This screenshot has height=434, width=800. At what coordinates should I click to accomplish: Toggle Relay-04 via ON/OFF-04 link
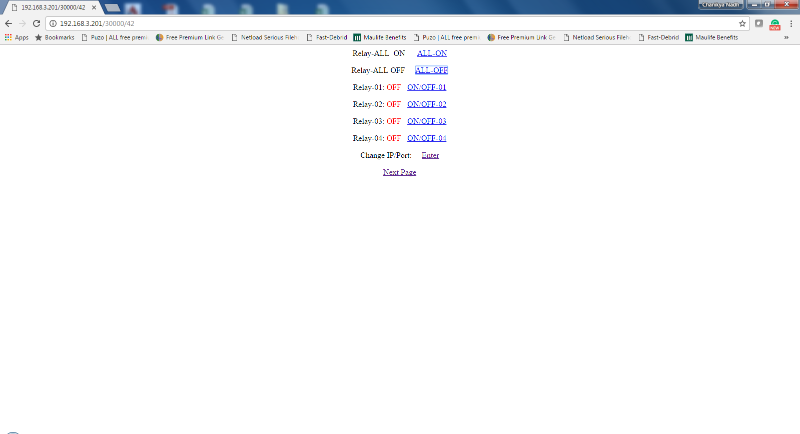(x=427, y=138)
